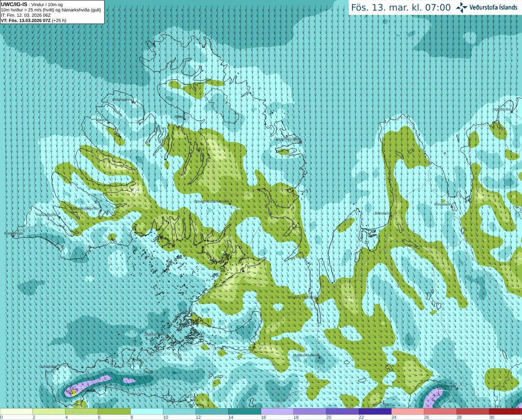
Task: Pick the 8–10 m/s light cyan legend swatch
Action: pos(147,411)
